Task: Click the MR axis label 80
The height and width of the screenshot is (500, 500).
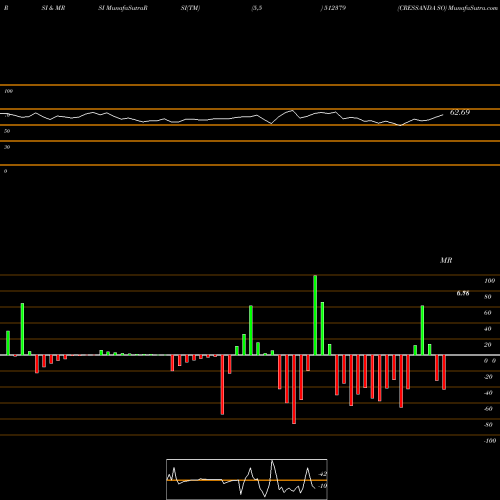Action: point(488,297)
